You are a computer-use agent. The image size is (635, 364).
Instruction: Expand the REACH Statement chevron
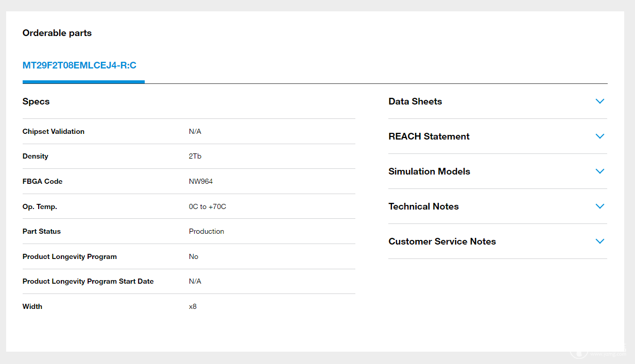pos(599,136)
